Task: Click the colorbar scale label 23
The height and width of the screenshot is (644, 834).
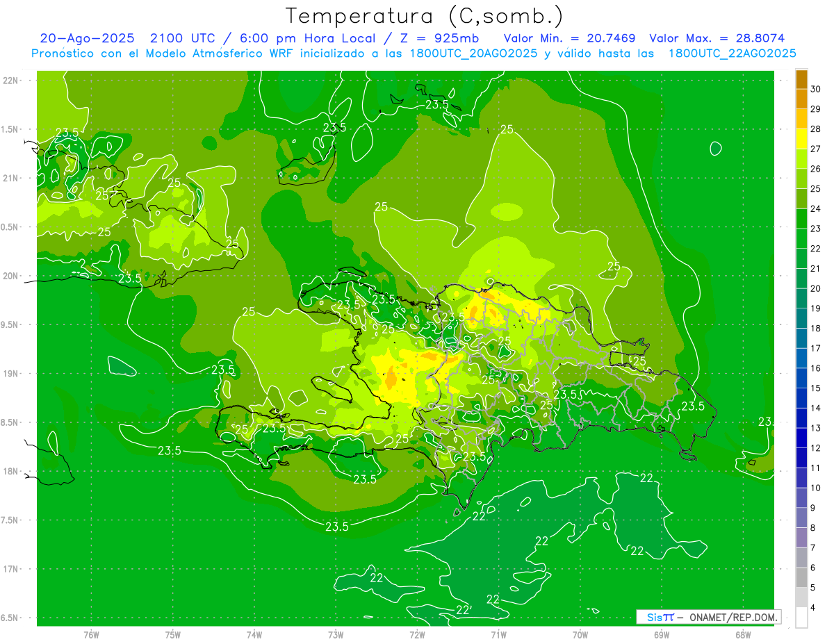Action: (816, 229)
